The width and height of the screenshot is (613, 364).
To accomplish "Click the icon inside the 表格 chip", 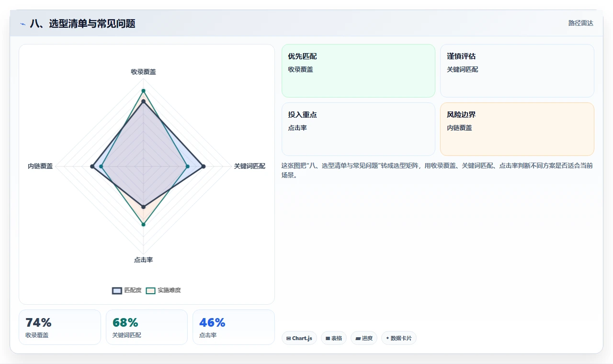I will click(x=328, y=338).
